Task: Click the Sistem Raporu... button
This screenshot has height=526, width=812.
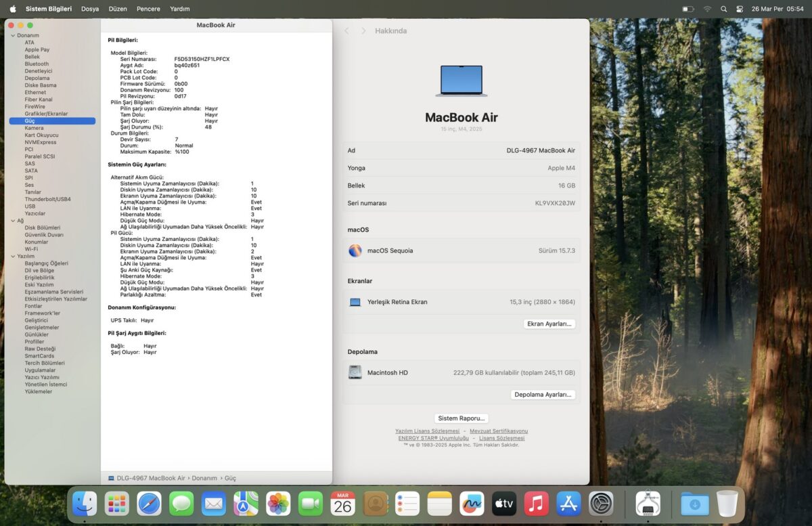Action: click(461, 418)
